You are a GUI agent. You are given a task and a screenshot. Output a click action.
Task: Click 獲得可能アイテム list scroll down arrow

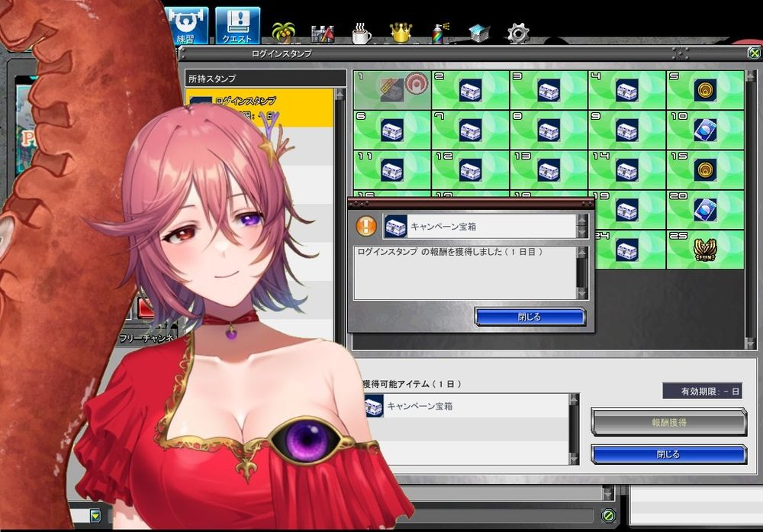pyautogui.click(x=574, y=459)
